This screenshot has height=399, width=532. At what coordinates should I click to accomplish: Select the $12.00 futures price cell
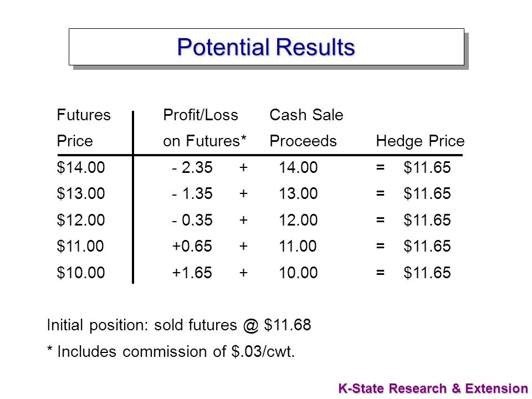[x=81, y=220]
